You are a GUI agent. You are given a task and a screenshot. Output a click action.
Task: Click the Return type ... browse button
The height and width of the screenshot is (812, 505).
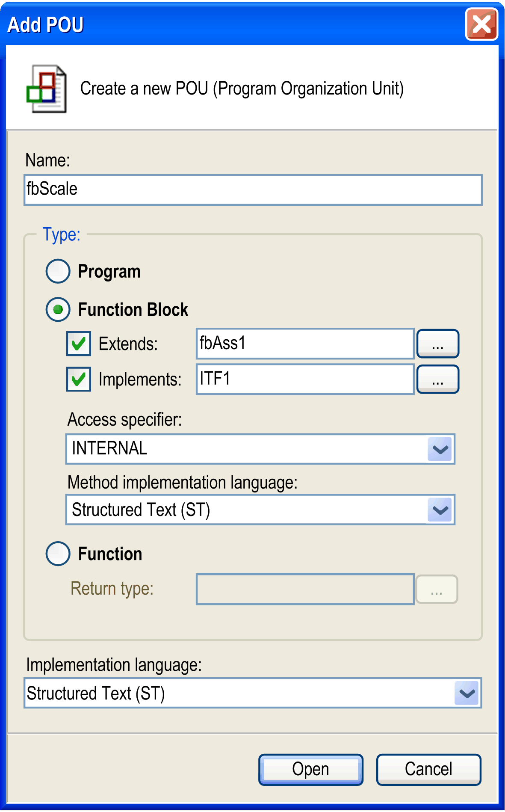click(436, 589)
